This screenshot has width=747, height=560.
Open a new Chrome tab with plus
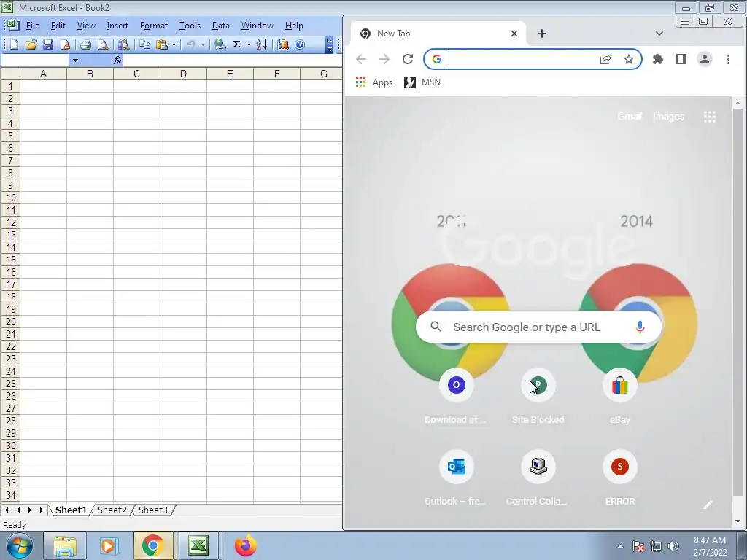click(x=542, y=34)
